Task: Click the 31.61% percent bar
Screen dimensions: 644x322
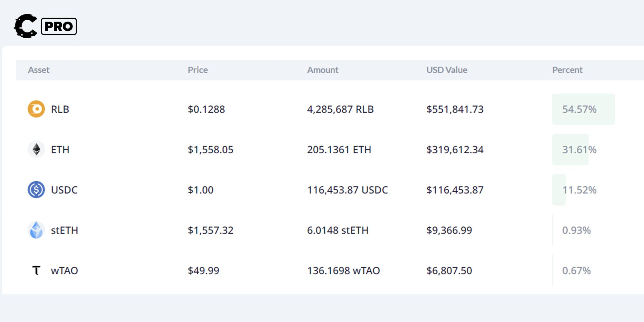Action: point(571,149)
